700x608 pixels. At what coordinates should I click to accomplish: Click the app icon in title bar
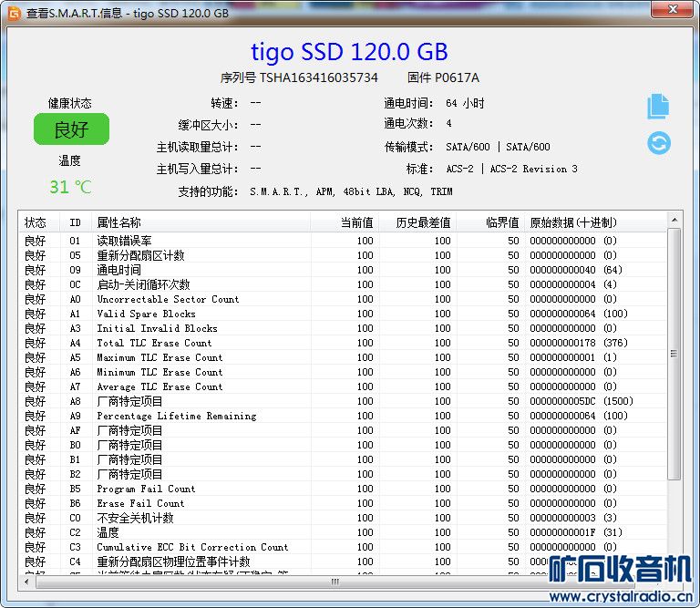point(15,14)
